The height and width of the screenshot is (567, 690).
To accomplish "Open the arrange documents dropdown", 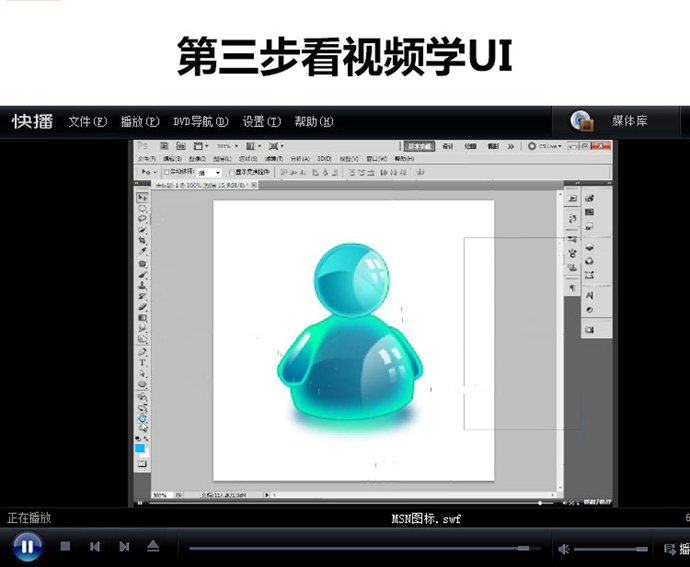I will pyautogui.click(x=254, y=146).
